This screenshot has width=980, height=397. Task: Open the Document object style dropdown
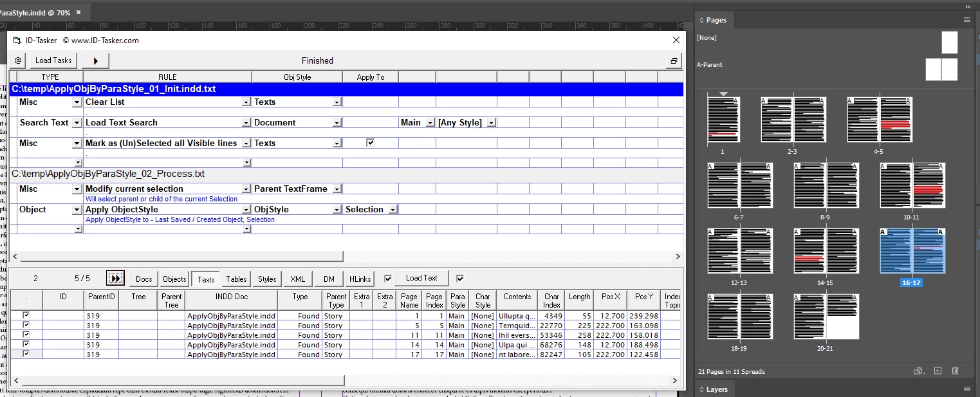[337, 123]
